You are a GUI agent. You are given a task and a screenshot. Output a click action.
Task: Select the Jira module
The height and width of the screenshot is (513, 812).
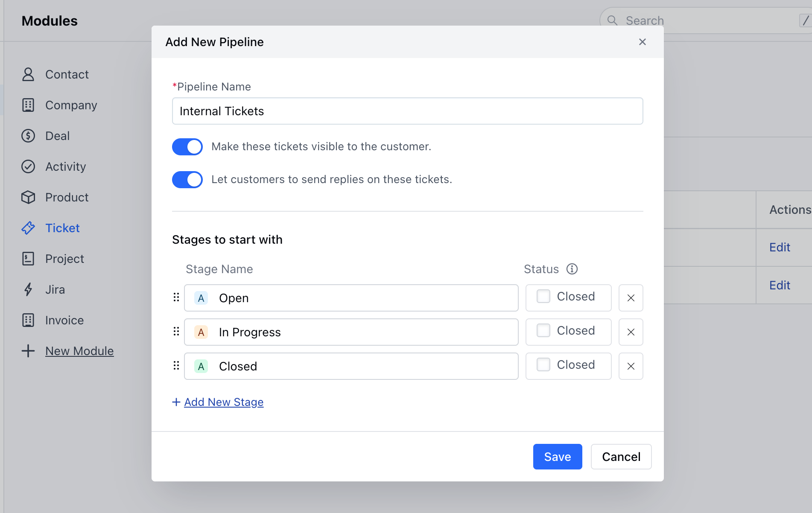click(x=55, y=289)
